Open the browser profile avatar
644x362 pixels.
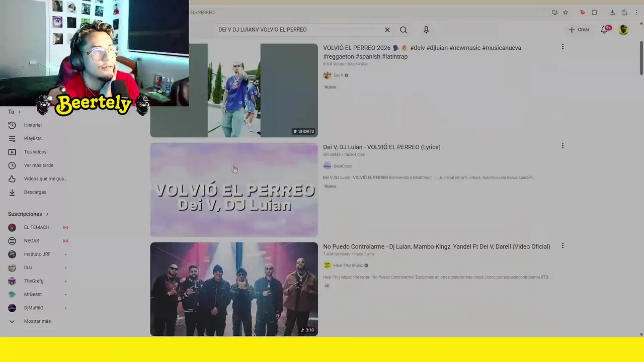click(x=624, y=13)
